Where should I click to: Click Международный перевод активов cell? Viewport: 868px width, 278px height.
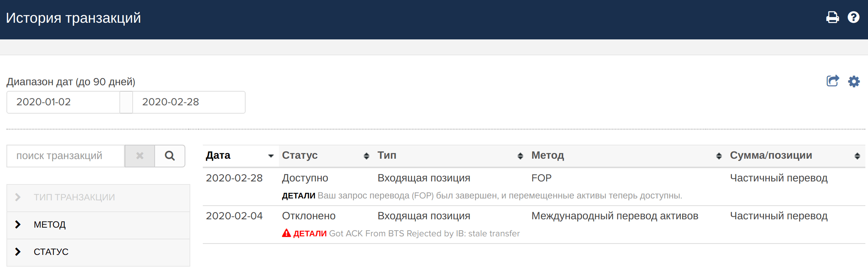(x=615, y=216)
